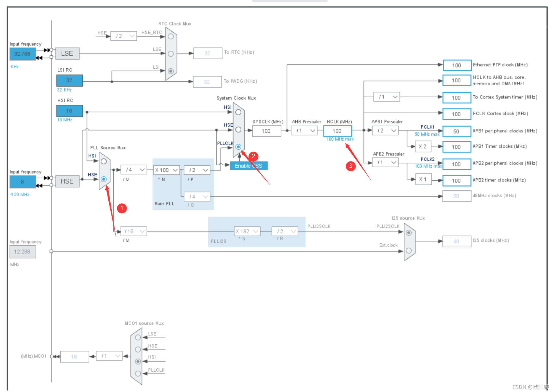Click APB2 peripheral clocks 100 value box
Image resolution: width=553 pixels, height=392 pixels.
457,164
